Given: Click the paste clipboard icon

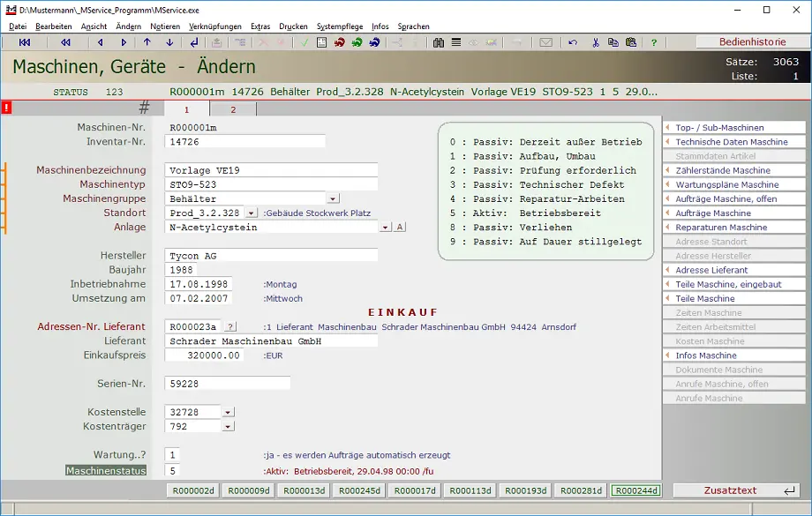Looking at the screenshot, I should tap(631, 42).
